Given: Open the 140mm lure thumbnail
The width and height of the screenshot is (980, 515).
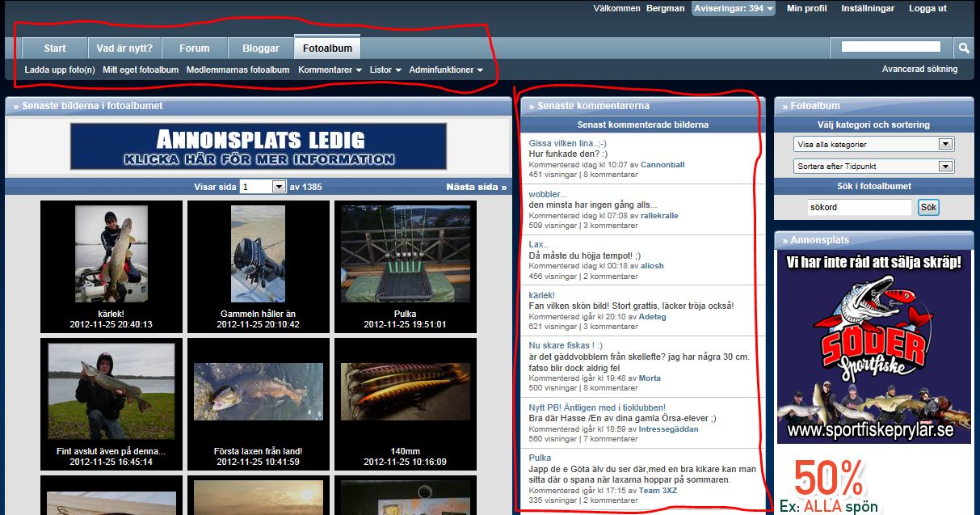Looking at the screenshot, I should click(x=405, y=390).
